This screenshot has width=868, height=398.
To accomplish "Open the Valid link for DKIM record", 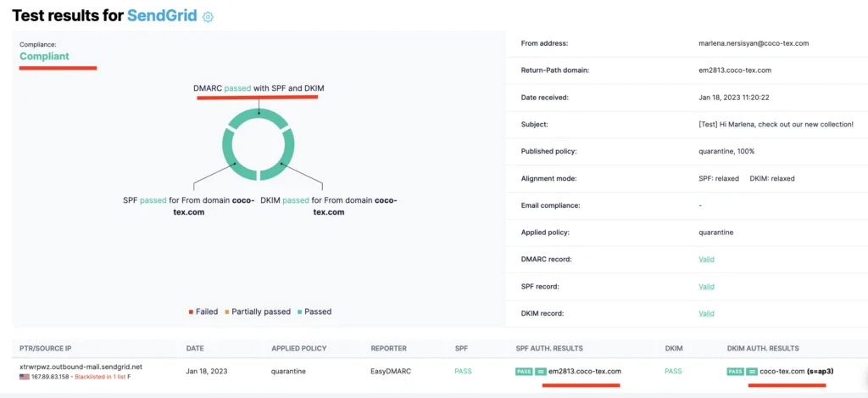I will pyautogui.click(x=706, y=313).
